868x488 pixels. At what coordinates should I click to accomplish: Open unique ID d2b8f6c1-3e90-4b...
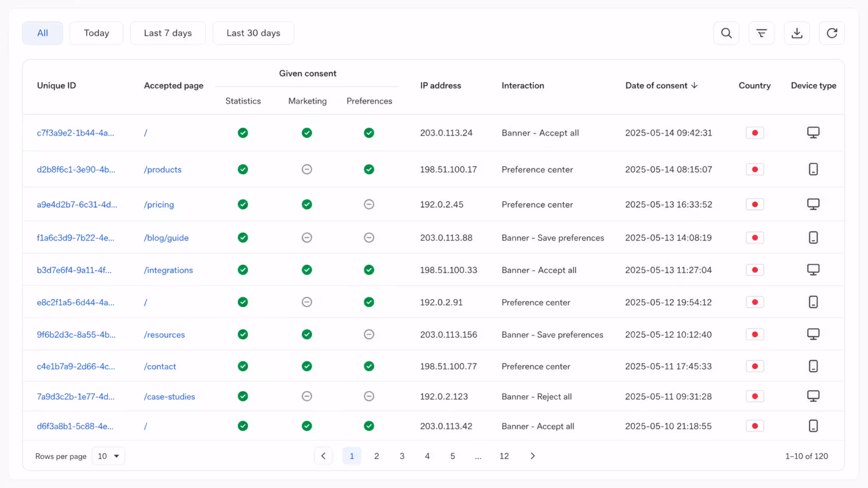click(76, 169)
